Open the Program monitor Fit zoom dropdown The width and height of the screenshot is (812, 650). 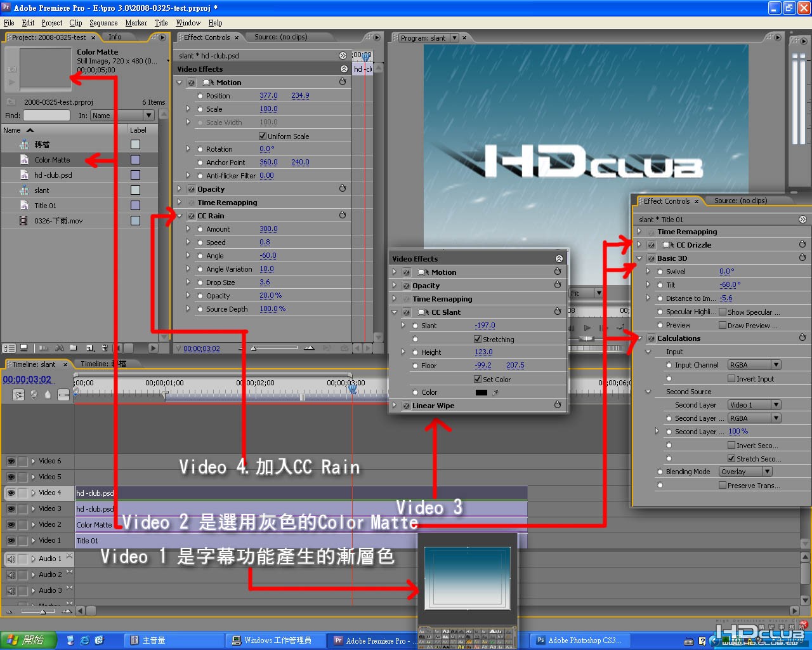(586, 293)
